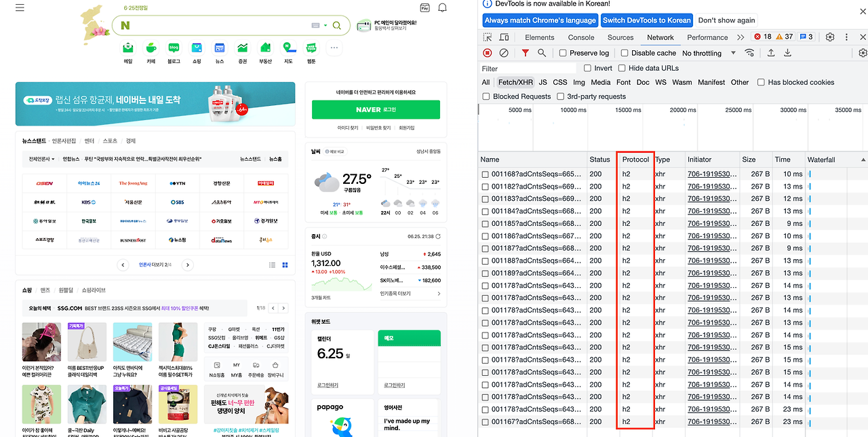Go to previous page of news stand publishers

[x=123, y=265]
